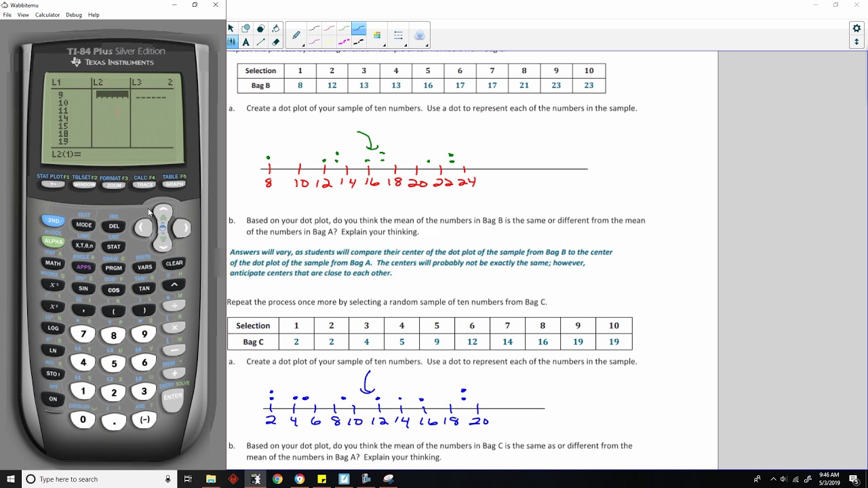868x488 pixels.
Task: Choose the blue pen line style
Action: (x=359, y=28)
